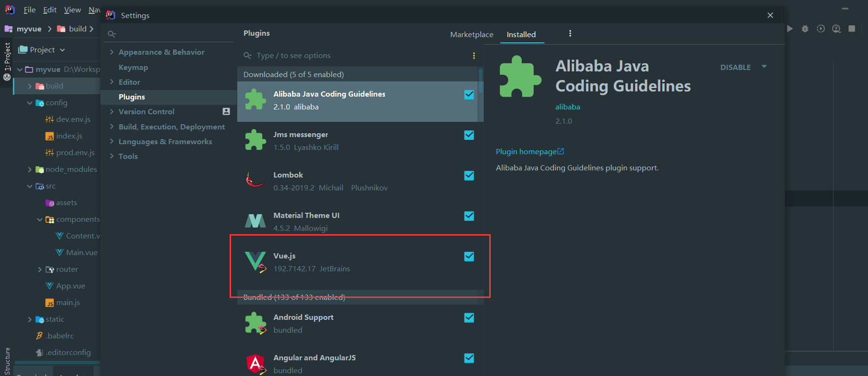Expand node_modules folder in project tree

(30, 169)
